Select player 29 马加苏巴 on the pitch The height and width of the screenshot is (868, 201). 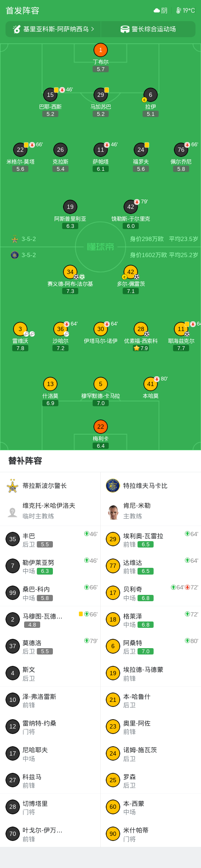point(100,95)
